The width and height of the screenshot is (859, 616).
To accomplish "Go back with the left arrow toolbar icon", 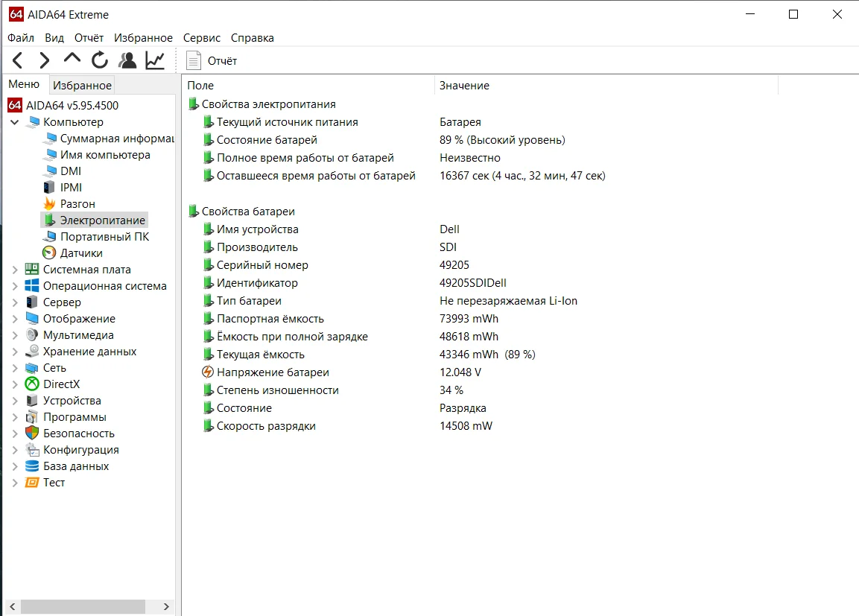I will (x=18, y=60).
